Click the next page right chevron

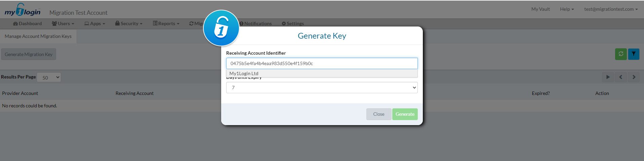tap(634, 77)
